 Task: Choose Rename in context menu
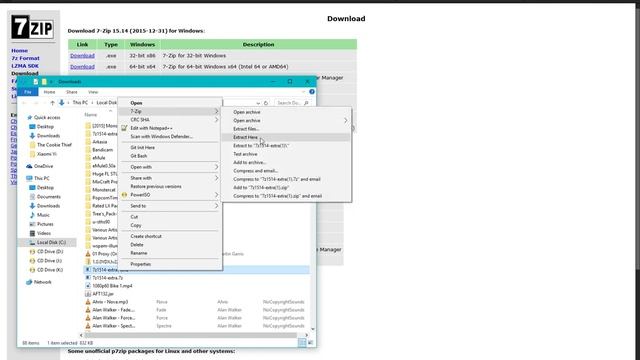[170, 253]
